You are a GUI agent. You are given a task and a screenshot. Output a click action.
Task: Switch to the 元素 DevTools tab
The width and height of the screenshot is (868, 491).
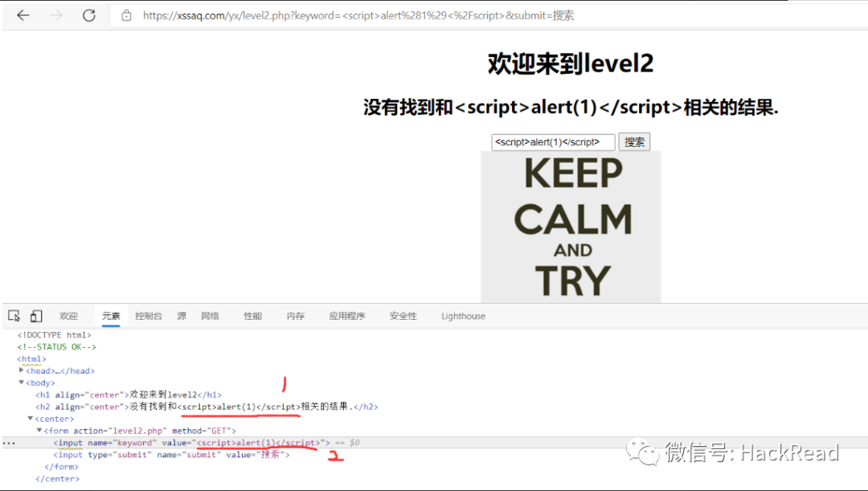[x=111, y=316]
